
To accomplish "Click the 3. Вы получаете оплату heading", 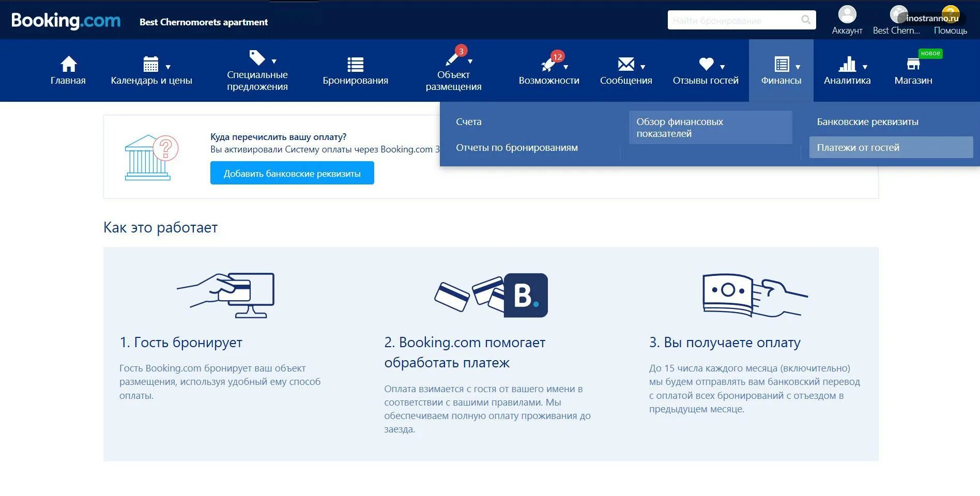I will pos(725,342).
